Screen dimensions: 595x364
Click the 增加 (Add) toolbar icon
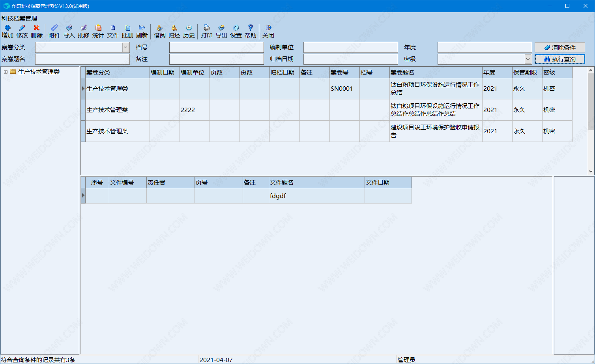point(7,31)
